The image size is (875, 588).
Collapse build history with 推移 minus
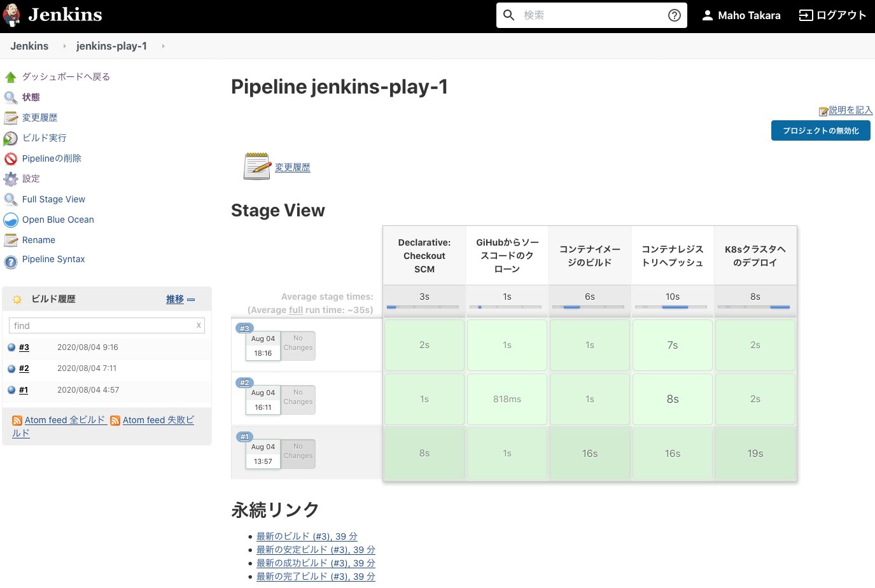pos(191,299)
